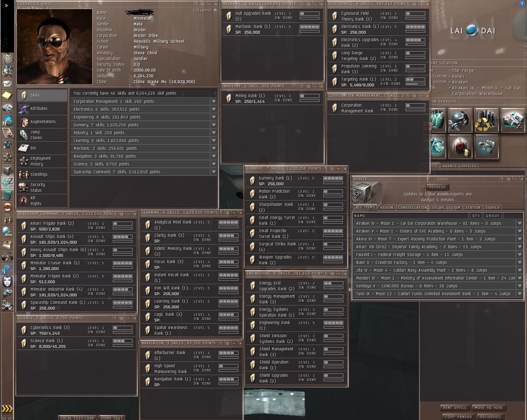Pin the Learning skills window
The width and height of the screenshot is (527, 420).
tap(227, 212)
